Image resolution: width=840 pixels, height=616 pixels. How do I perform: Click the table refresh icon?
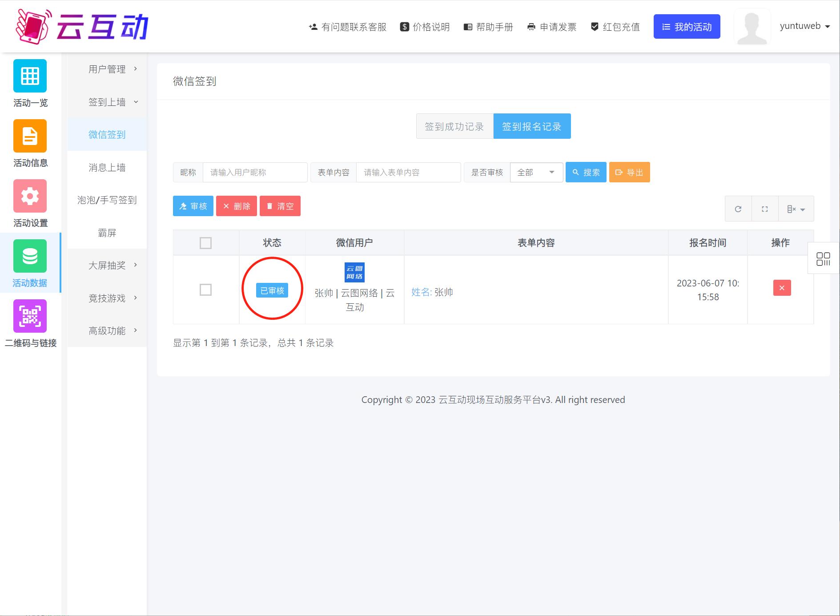click(x=738, y=209)
